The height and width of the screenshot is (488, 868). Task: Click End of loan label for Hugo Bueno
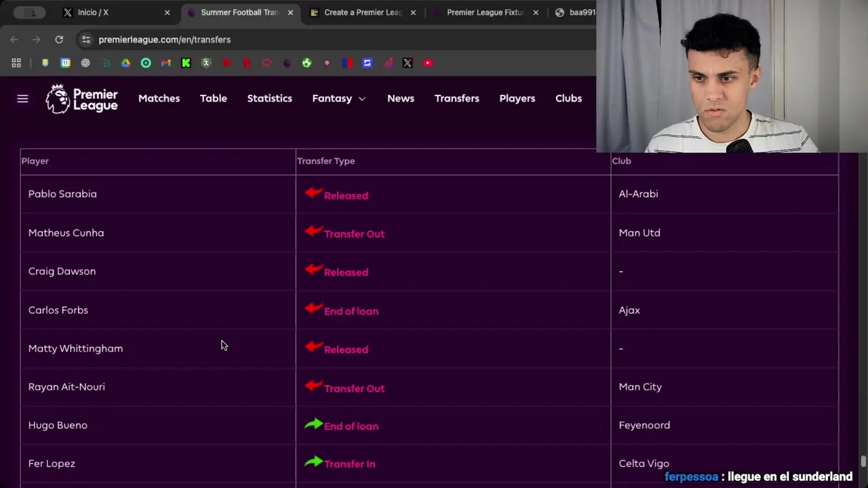pyautogui.click(x=351, y=426)
